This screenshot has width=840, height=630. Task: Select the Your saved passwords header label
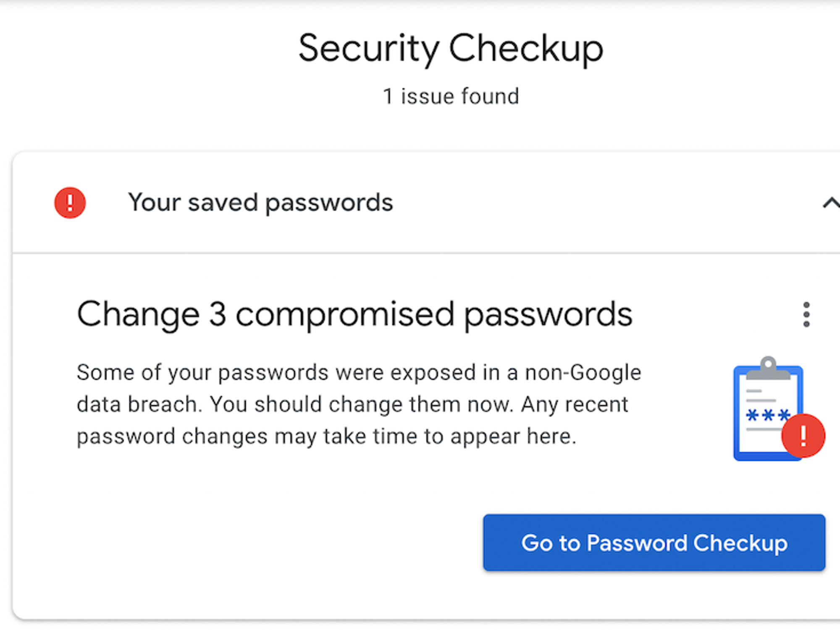[x=260, y=203]
